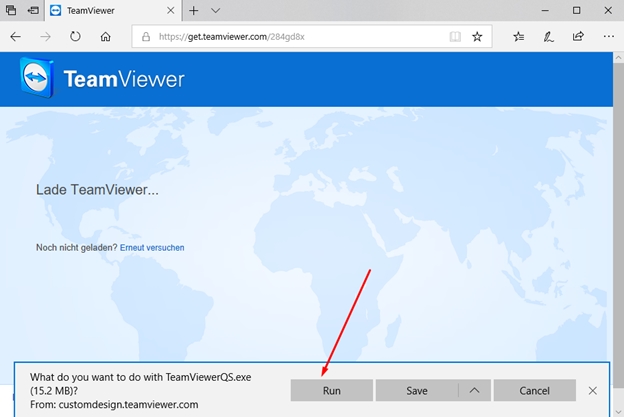Add notes with the pen icon

pos(548,37)
